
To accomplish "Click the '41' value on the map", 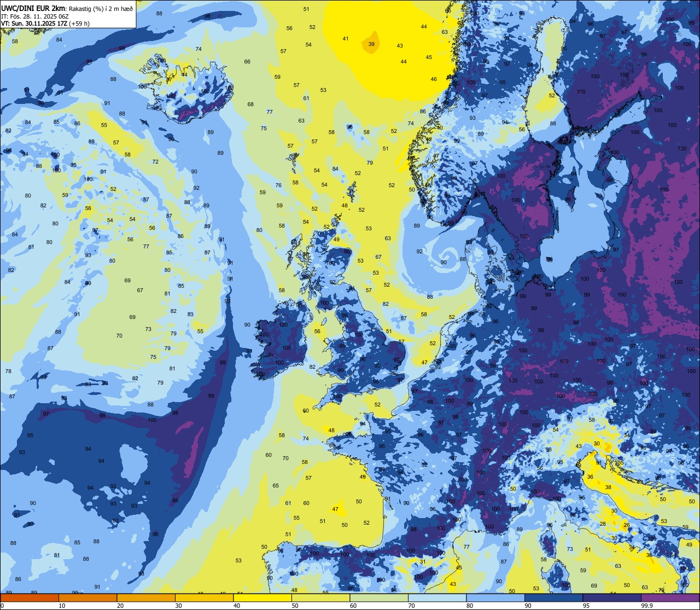I will (x=346, y=39).
